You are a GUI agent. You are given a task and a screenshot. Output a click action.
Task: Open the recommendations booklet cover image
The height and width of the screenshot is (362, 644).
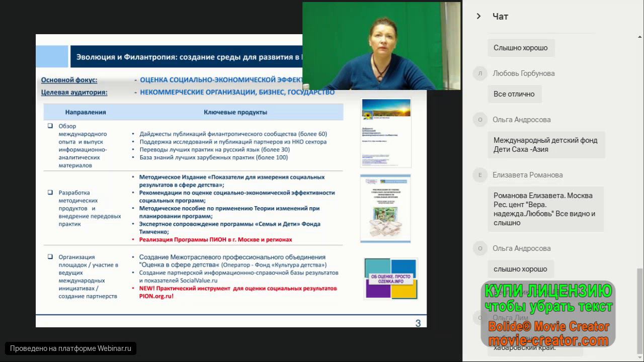[385, 209]
